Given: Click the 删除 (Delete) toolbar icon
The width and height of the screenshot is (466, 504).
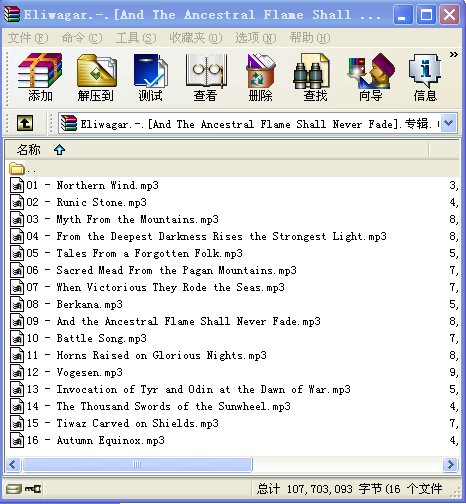Looking at the screenshot, I should coord(260,77).
